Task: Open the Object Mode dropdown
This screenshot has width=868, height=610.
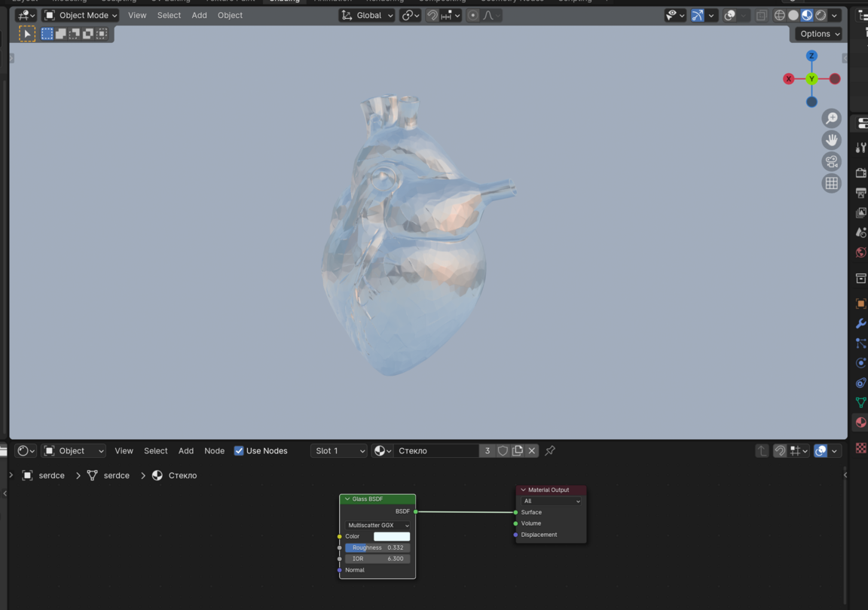Action: [x=81, y=15]
